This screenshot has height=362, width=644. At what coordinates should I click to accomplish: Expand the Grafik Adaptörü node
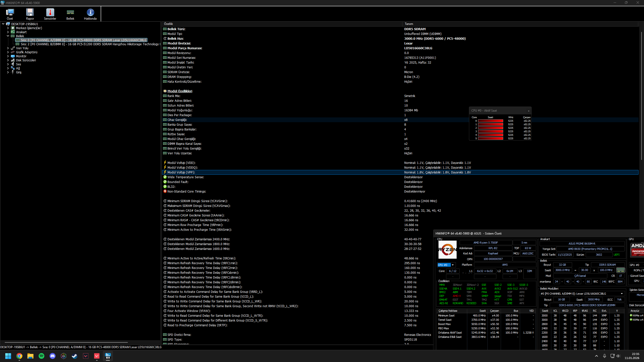pos(8,52)
